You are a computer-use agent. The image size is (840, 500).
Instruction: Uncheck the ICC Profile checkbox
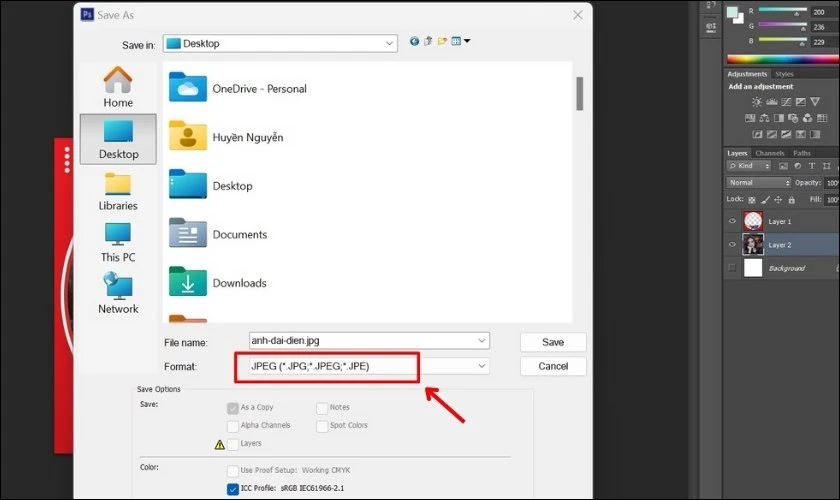point(232,489)
